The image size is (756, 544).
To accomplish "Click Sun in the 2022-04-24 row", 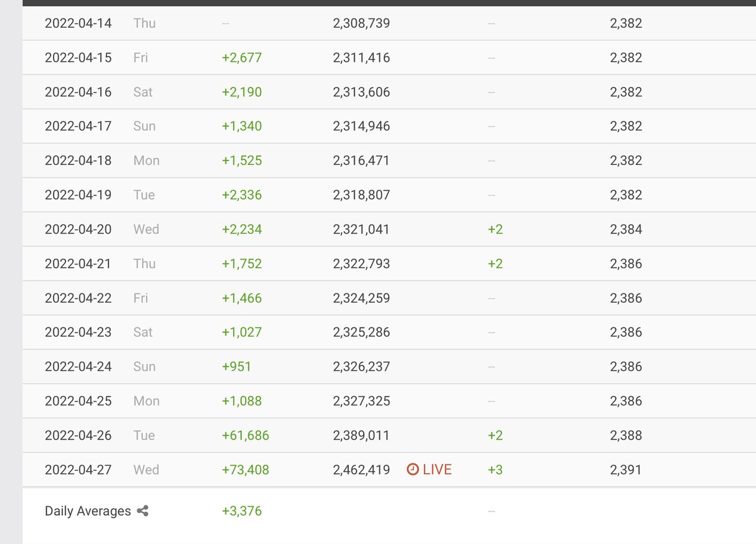I will (x=144, y=366).
